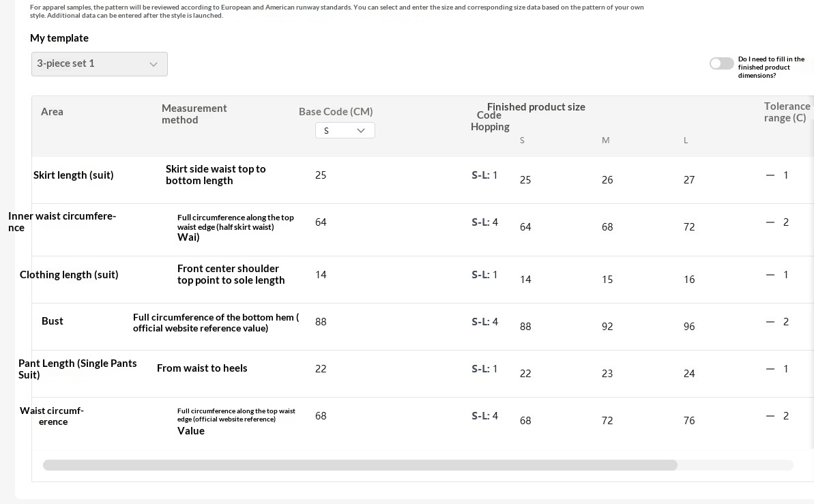Screen dimensions: 814x504
Task: Select base code 14 for Clothing length
Action: (321, 275)
